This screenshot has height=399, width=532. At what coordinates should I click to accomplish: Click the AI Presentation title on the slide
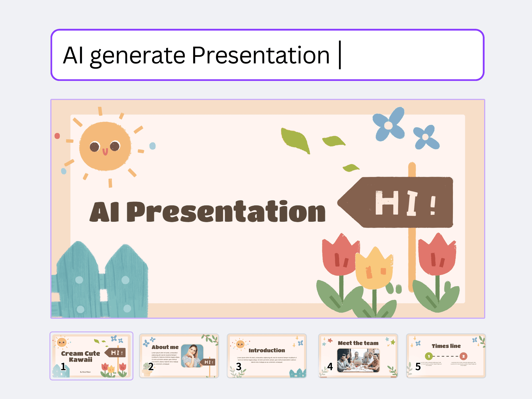tap(207, 211)
